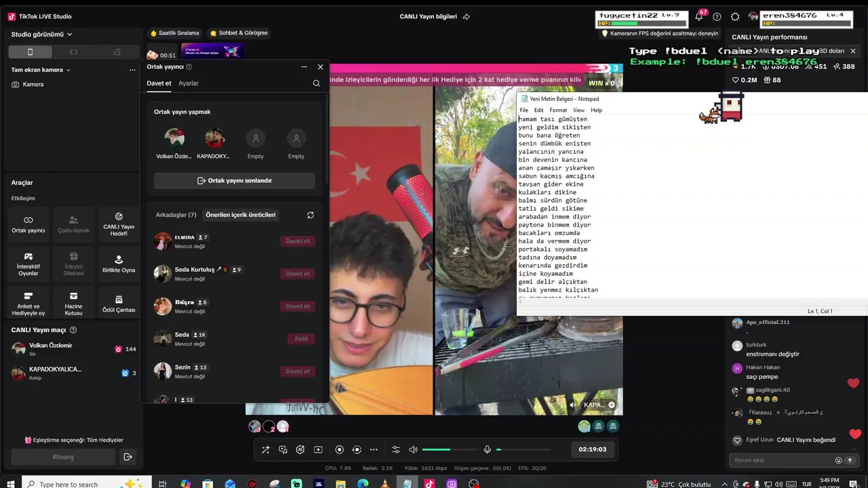868x488 pixels.
Task: Switch to the Ayarlar tab
Action: [189, 83]
